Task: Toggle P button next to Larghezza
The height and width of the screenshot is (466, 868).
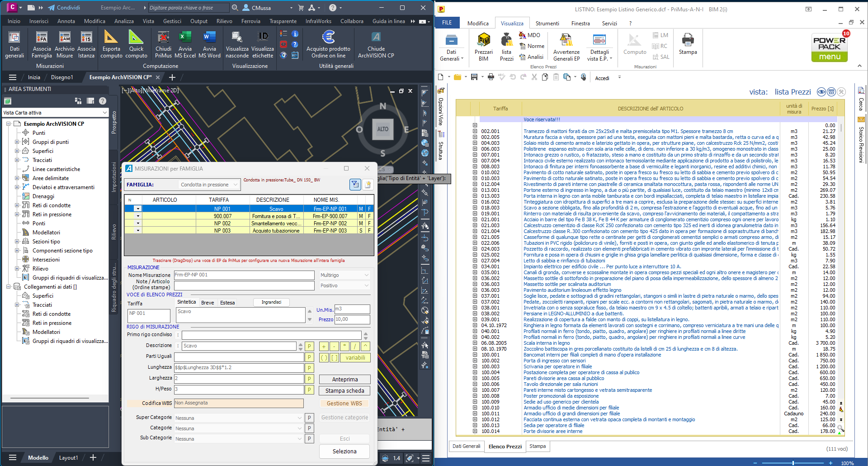Action: (x=309, y=379)
